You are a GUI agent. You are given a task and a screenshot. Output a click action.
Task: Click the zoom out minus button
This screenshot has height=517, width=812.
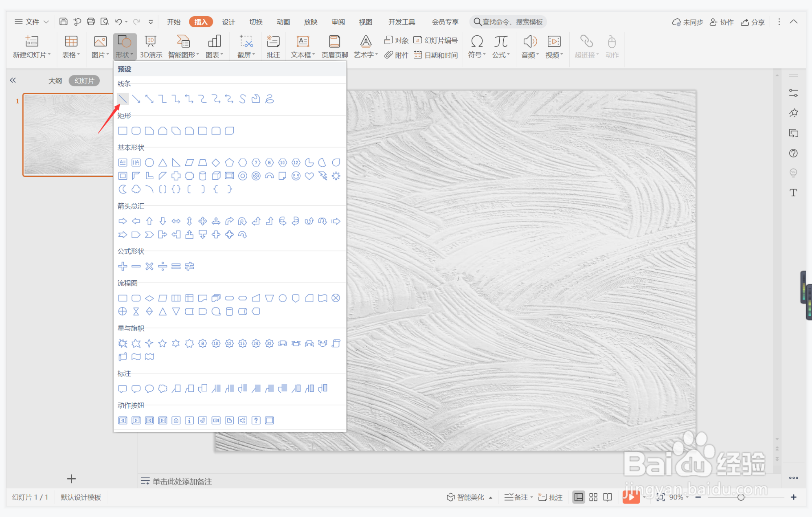(698, 497)
